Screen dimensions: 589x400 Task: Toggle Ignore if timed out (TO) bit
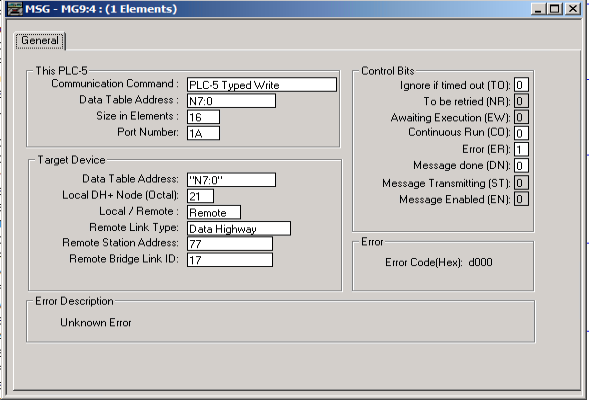(x=521, y=85)
